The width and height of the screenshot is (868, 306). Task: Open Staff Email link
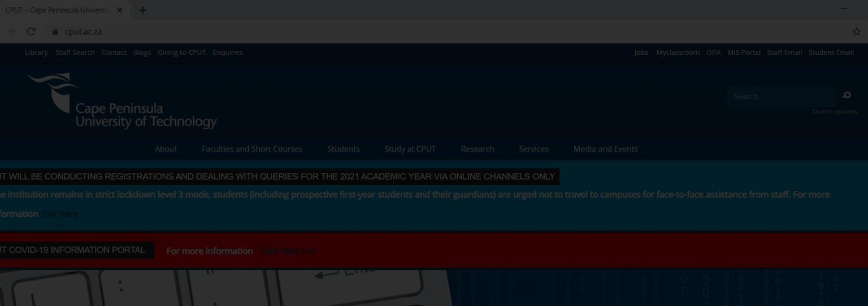point(784,53)
